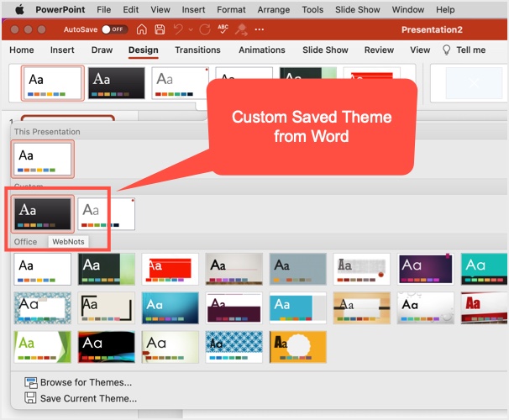Screen dimensions: 509x420
Task: Choose the cream bracket-frame theme
Action: 106,308
